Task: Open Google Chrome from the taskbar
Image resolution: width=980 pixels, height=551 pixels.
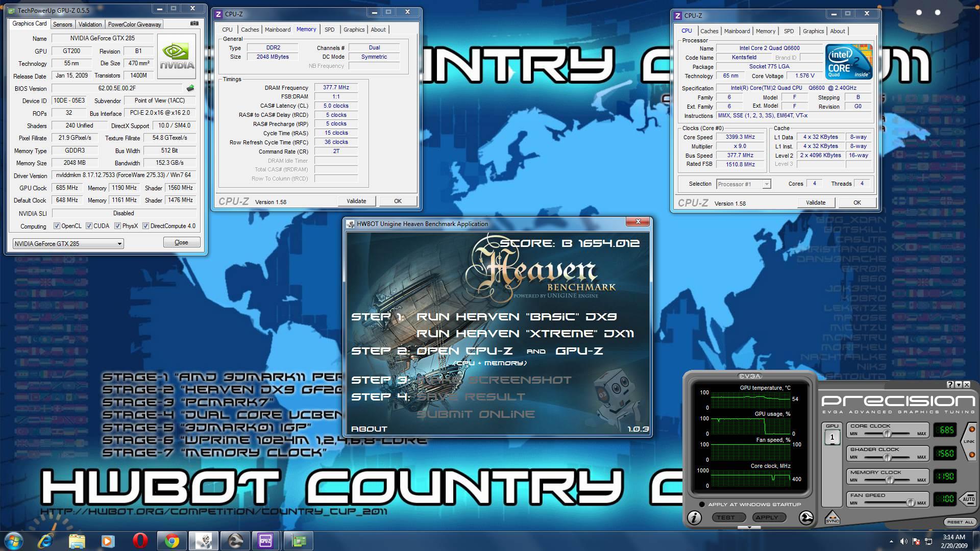Action: click(171, 541)
